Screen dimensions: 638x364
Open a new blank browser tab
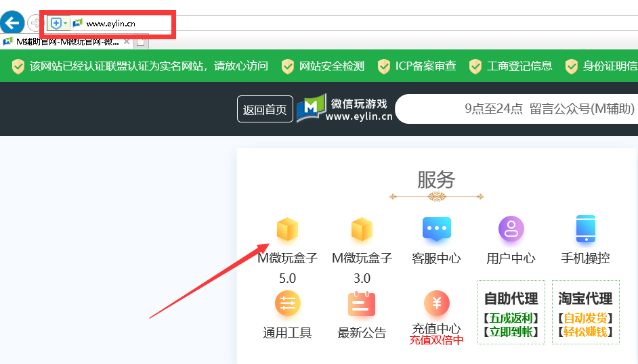(x=141, y=42)
